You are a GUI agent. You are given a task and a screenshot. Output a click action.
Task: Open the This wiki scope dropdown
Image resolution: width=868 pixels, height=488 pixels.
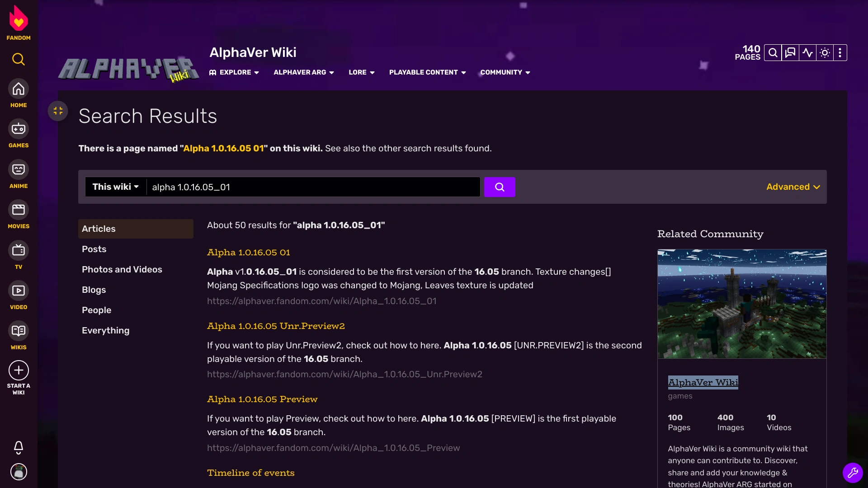pos(116,187)
